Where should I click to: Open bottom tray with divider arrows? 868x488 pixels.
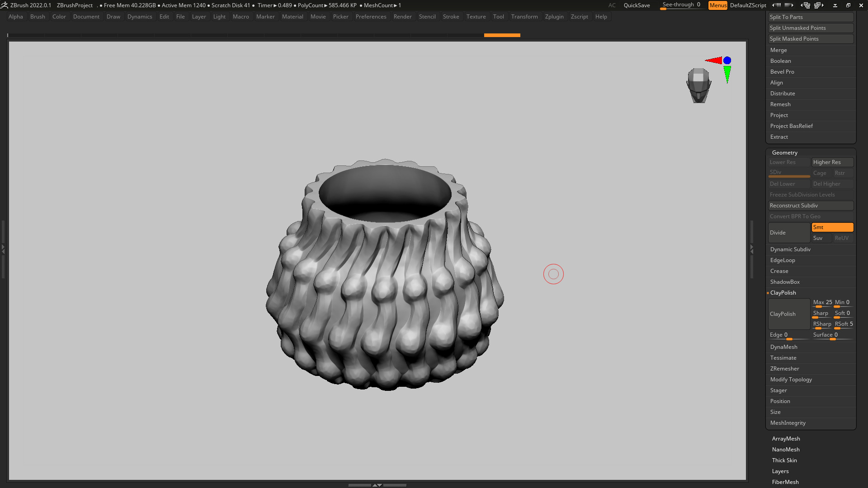(x=377, y=485)
